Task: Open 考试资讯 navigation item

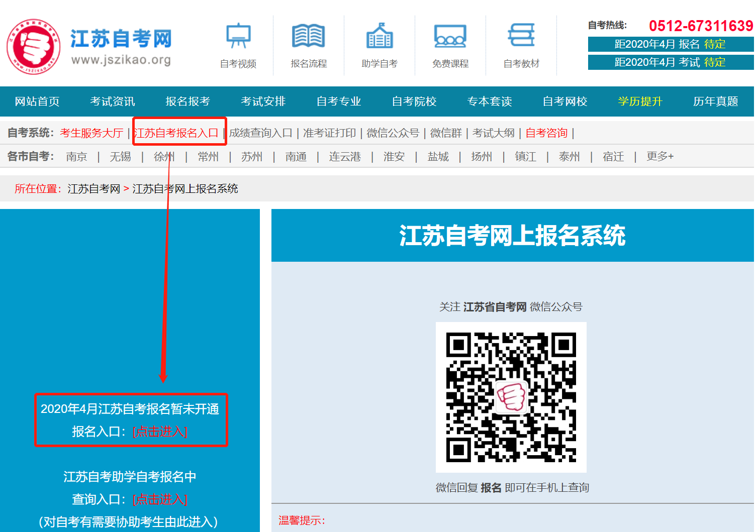Action: [113, 101]
